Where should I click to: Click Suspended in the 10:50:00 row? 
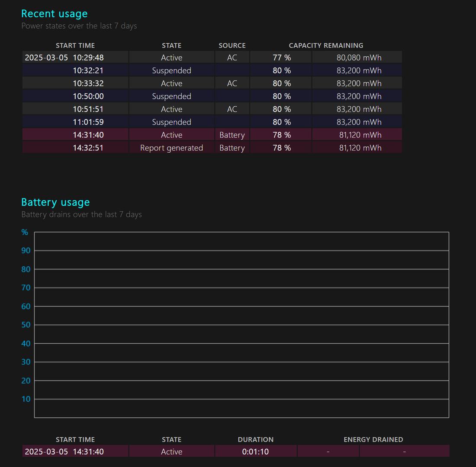[171, 96]
